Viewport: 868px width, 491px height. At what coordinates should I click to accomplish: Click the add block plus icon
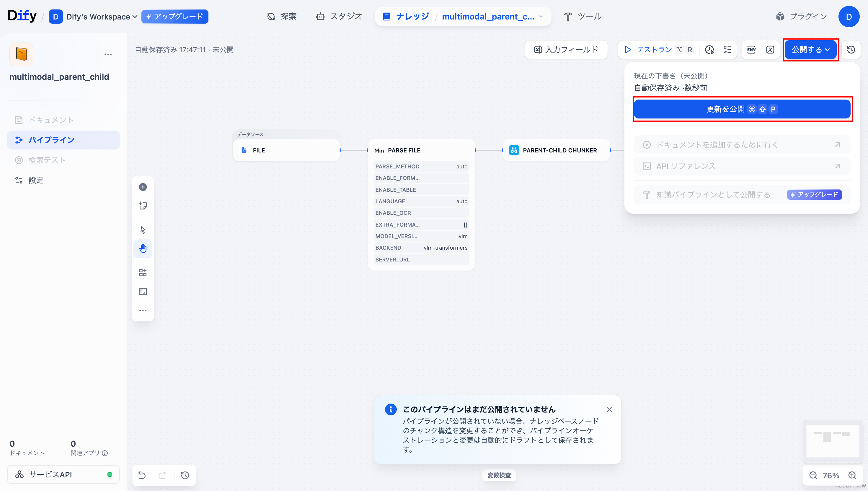pos(143,187)
